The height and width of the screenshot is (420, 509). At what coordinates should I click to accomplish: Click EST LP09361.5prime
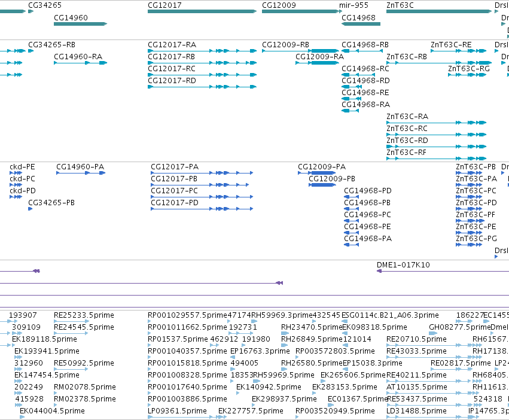click(177, 411)
